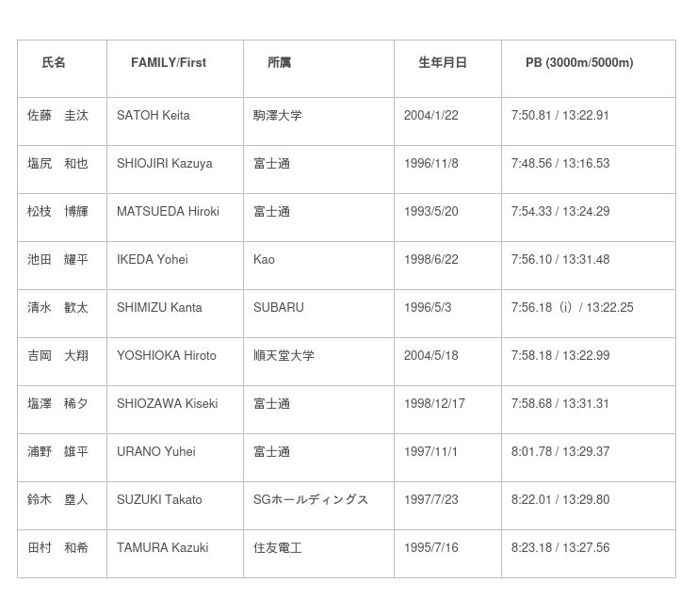Click the 生年月日 column header
The image size is (697, 616).
pyautogui.click(x=443, y=63)
